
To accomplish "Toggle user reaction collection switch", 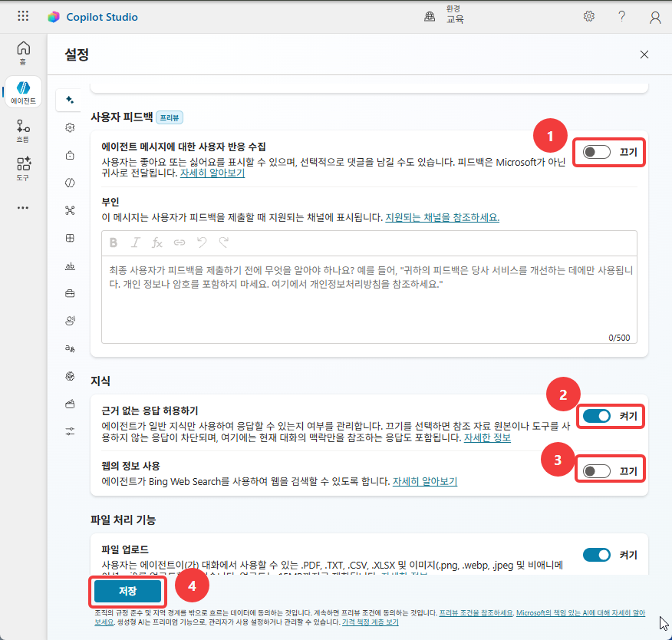I will pos(597,152).
